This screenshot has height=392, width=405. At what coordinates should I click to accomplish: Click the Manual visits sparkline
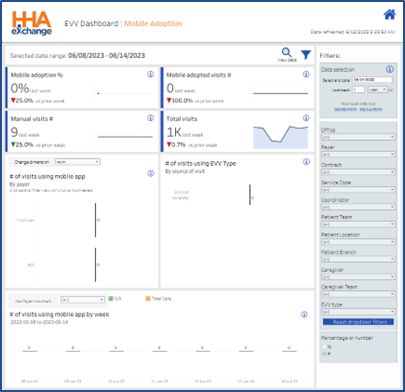point(125,137)
